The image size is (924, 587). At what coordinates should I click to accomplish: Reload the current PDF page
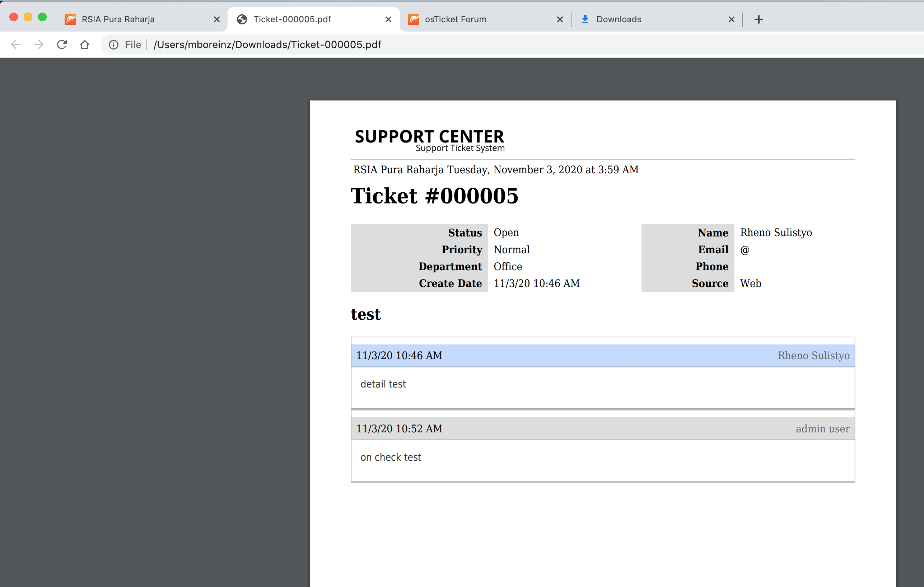62,44
